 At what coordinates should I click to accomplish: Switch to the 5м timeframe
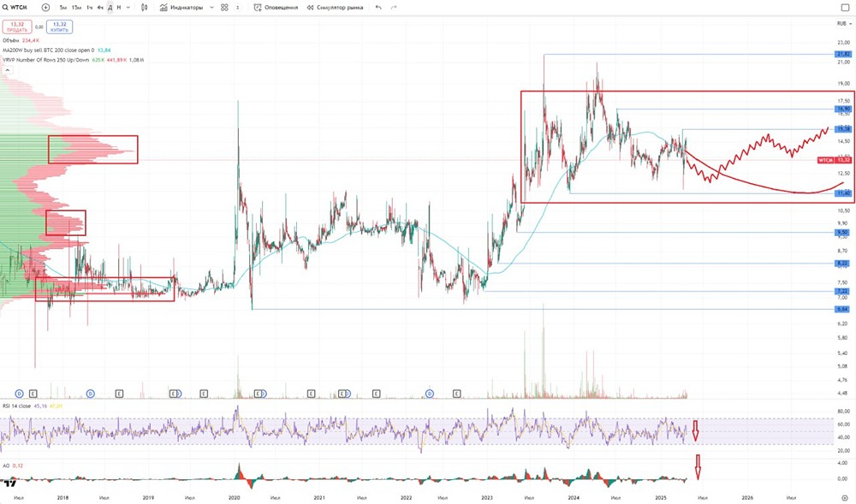[x=63, y=8]
